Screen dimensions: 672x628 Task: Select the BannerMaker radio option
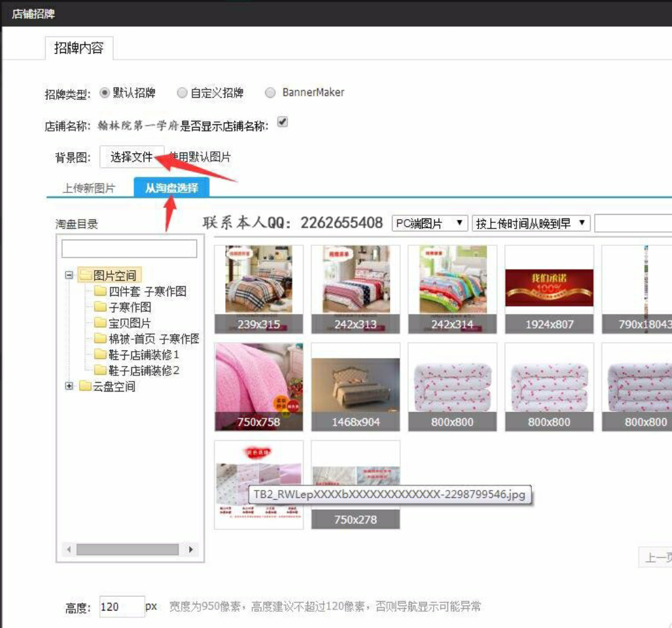(270, 93)
